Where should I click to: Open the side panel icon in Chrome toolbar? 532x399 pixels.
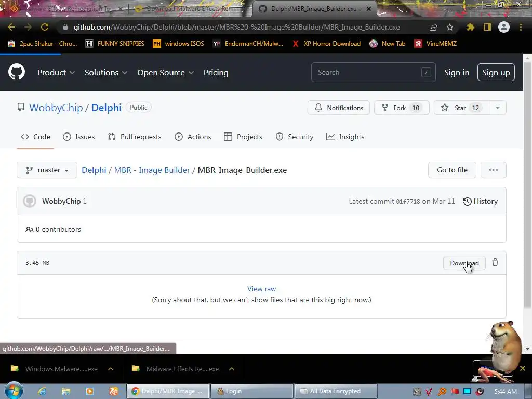point(487,27)
